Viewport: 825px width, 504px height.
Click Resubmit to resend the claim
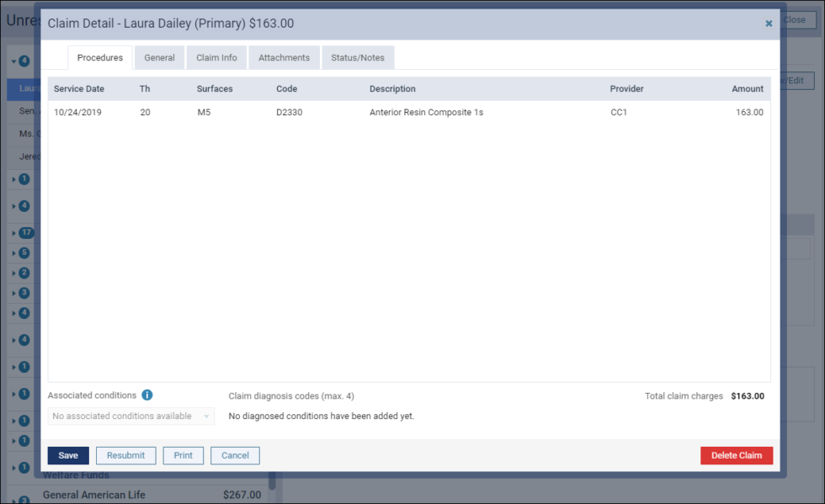click(x=126, y=455)
